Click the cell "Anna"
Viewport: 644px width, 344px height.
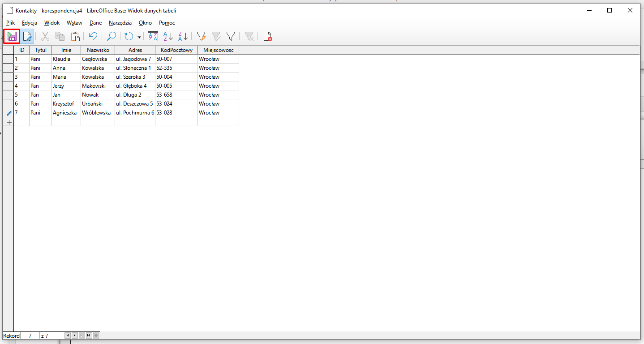coord(66,68)
